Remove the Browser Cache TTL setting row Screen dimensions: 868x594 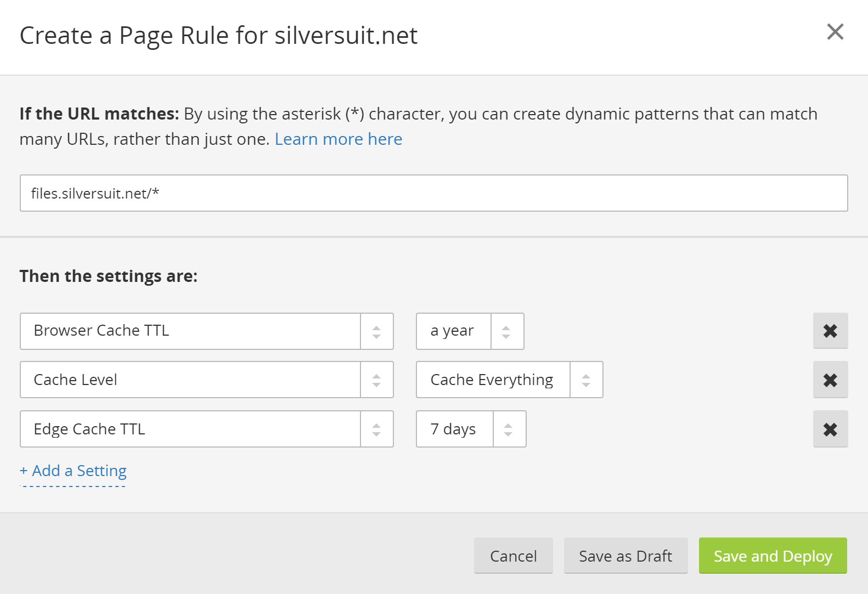(830, 331)
